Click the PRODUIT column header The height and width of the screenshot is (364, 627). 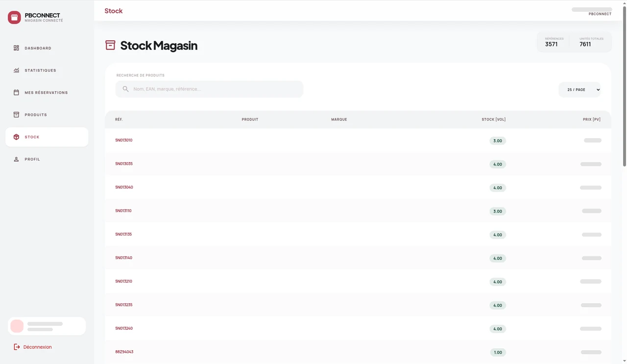250,120
